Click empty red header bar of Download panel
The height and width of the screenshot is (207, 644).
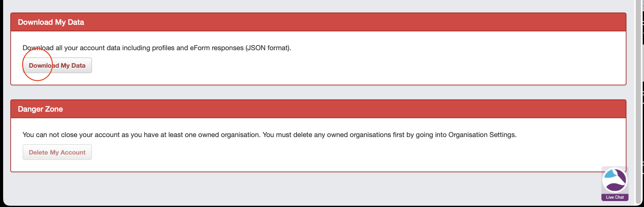[x=345, y=22]
